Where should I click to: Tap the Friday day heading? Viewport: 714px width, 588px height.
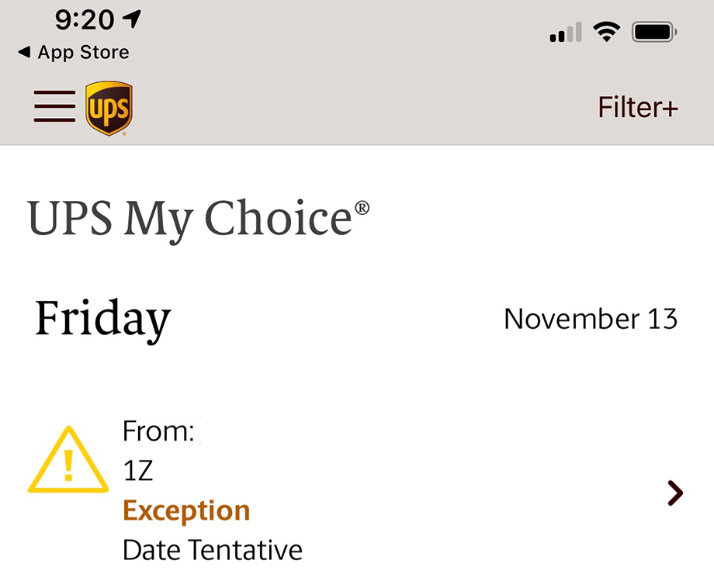click(x=102, y=319)
